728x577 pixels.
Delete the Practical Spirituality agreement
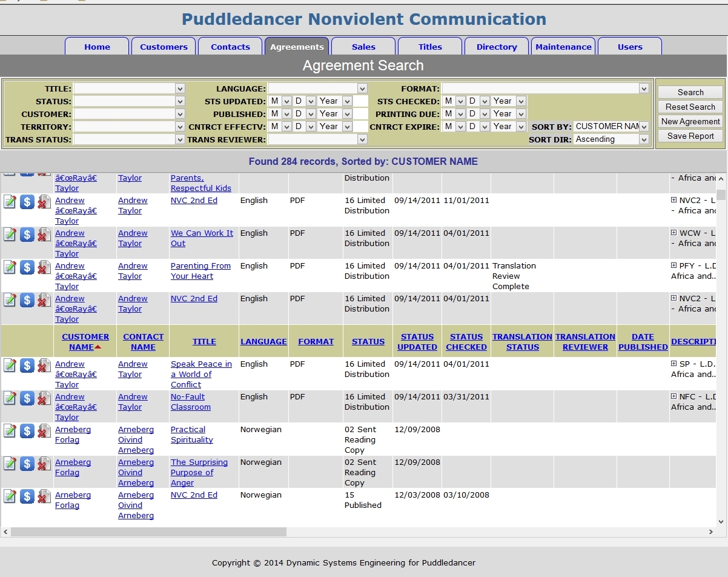[x=44, y=431]
